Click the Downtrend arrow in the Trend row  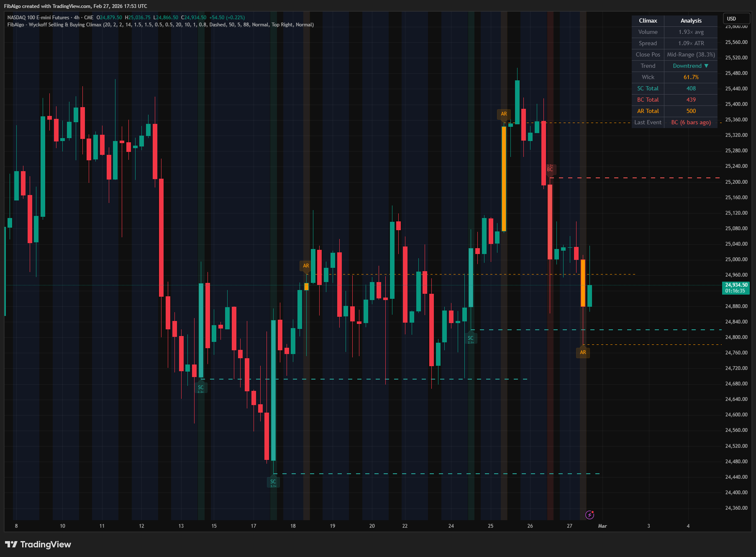[689, 66]
